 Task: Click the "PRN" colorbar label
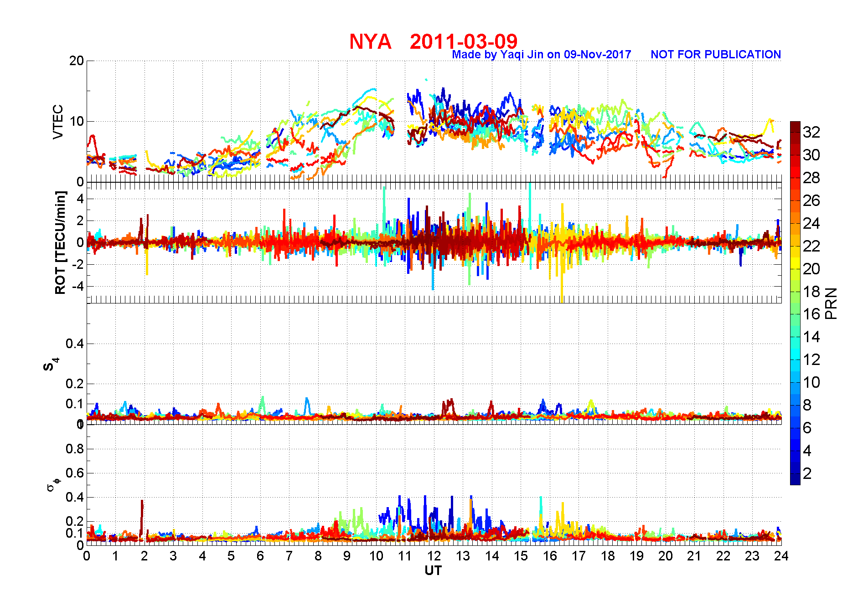point(831,303)
